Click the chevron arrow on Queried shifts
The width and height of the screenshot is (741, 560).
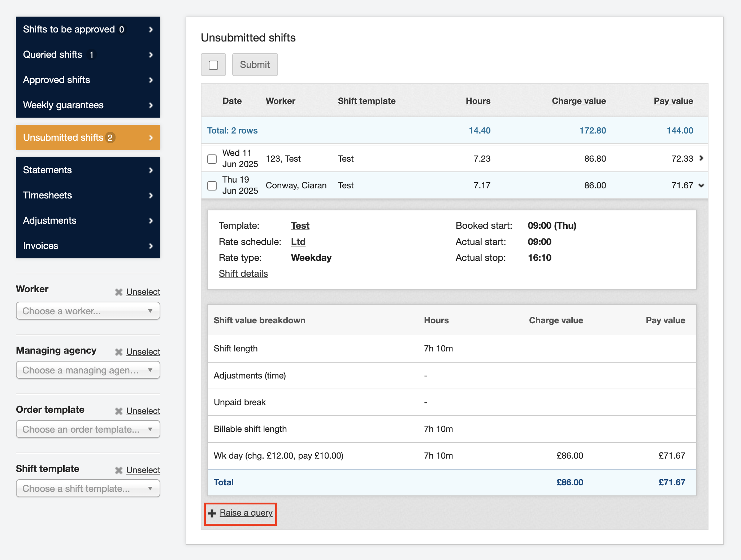point(151,55)
